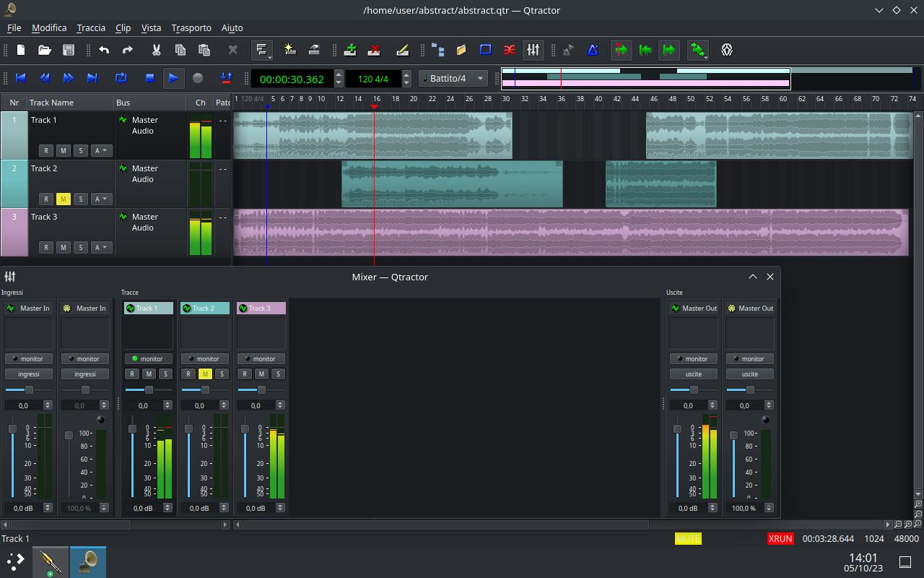
Task: Click the Remove Track red icon
Action: tap(374, 50)
